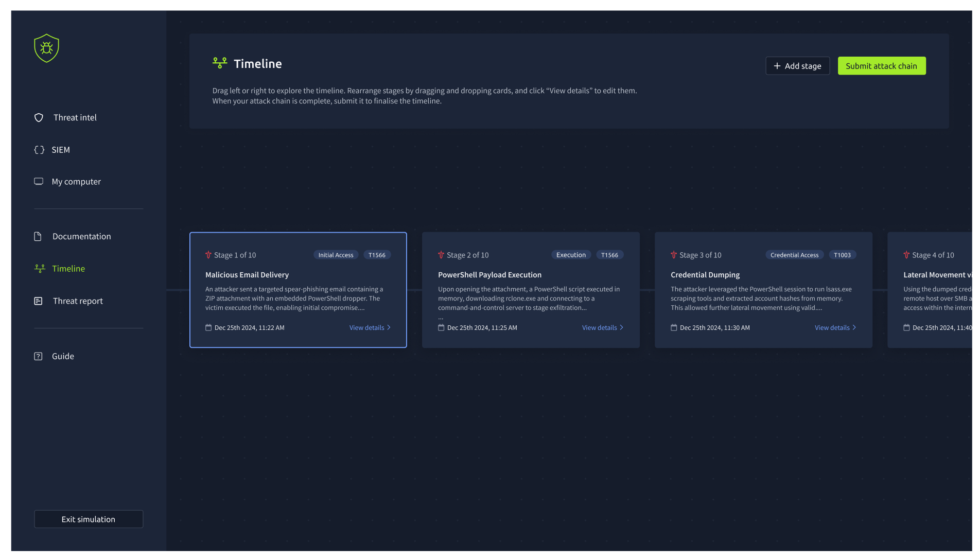The width and height of the screenshot is (980, 560).
Task: Click the Guide question mark icon
Action: coord(38,356)
